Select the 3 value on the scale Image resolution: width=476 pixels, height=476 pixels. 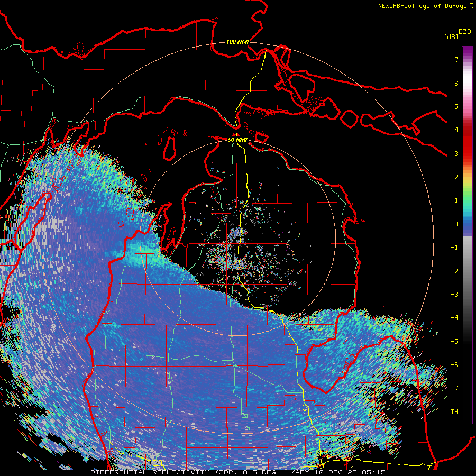pyautogui.click(x=456, y=153)
